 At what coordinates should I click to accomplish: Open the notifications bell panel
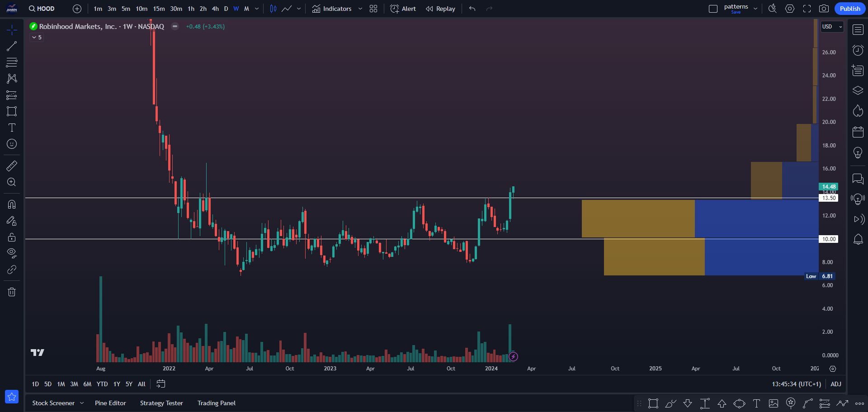(858, 239)
